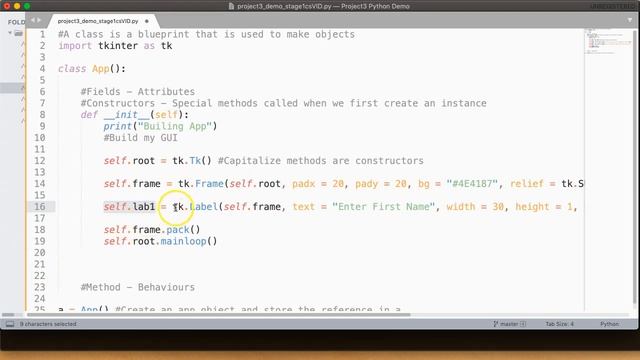Click the '9 characters selected' status text

point(48,324)
